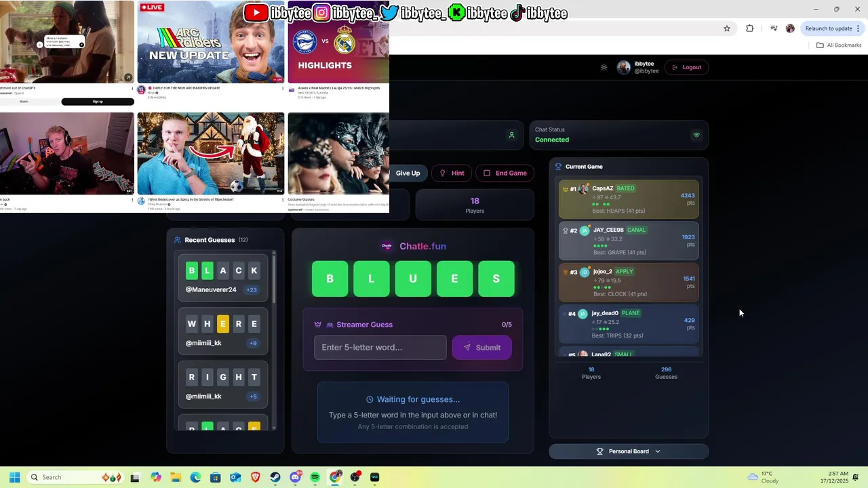Screen dimensions: 868x488
Task: Click the 296 Guesses total
Action: [x=666, y=373]
